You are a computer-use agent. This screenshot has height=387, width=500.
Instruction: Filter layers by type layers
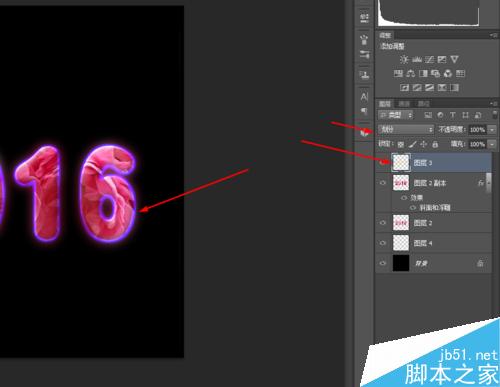[x=453, y=115]
